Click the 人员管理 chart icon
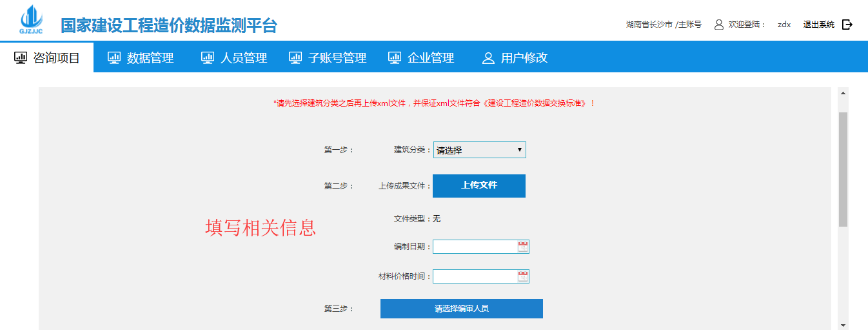Viewport: 868px width, 330px height. (208, 57)
